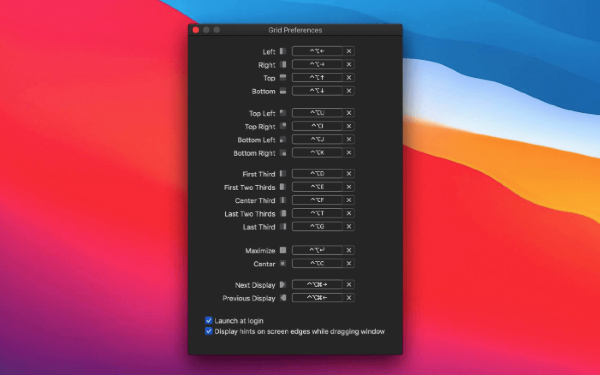Edit the Bottom Right shortcut field
600x375 pixels.
317,153
